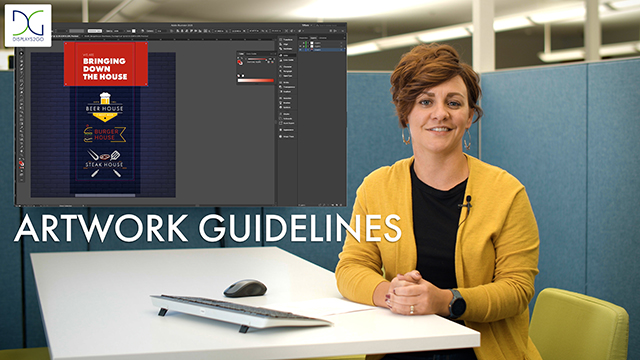Image resolution: width=640 pixels, height=360 pixels.
Task: Open the Gradient panel in the dock
Action: coord(288,91)
